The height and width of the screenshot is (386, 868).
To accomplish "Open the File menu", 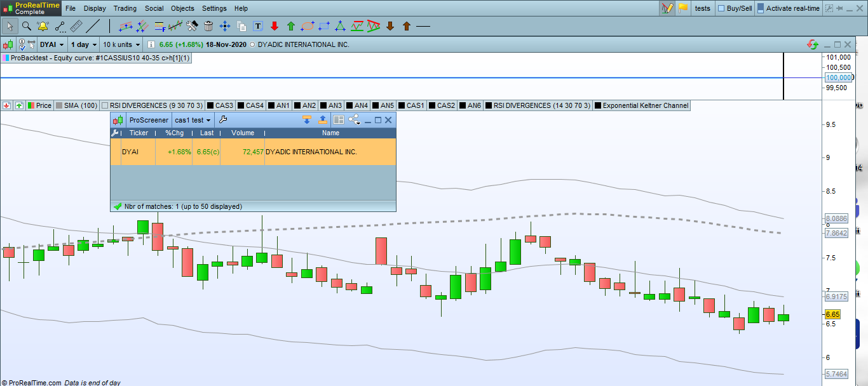I will 70,8.
